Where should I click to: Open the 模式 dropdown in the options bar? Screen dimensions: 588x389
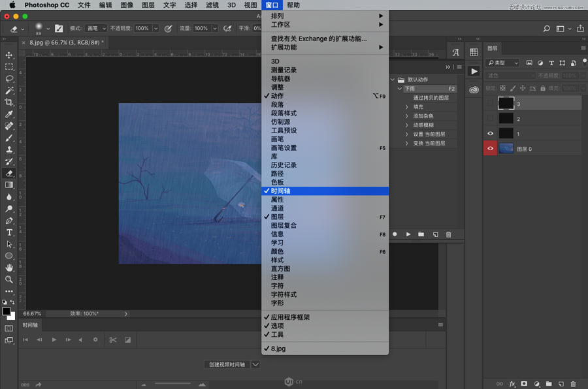pyautogui.click(x=96, y=29)
